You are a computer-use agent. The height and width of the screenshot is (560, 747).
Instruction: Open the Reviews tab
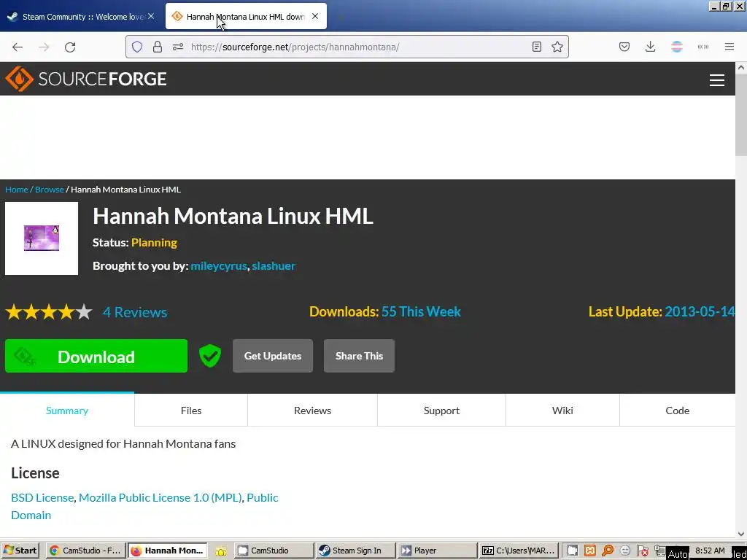tap(312, 410)
